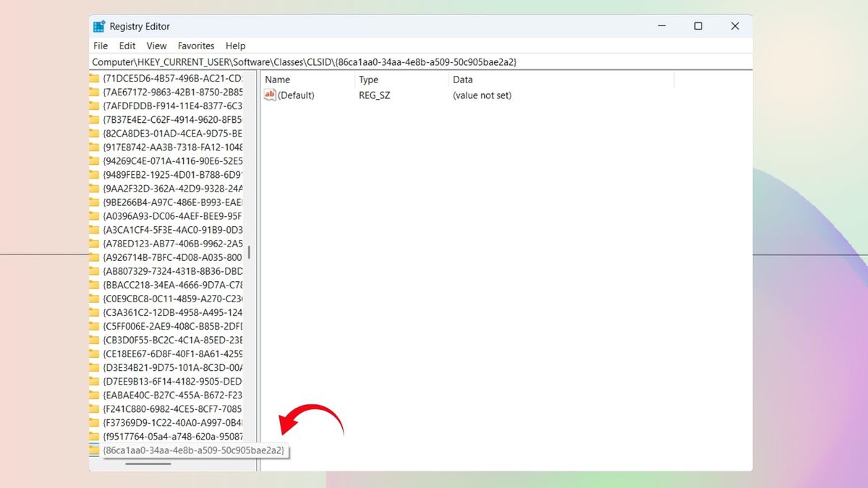The height and width of the screenshot is (488, 868).
Task: Click folder icon of {7AE67172-9863-42B1 key
Action: pos(94,92)
